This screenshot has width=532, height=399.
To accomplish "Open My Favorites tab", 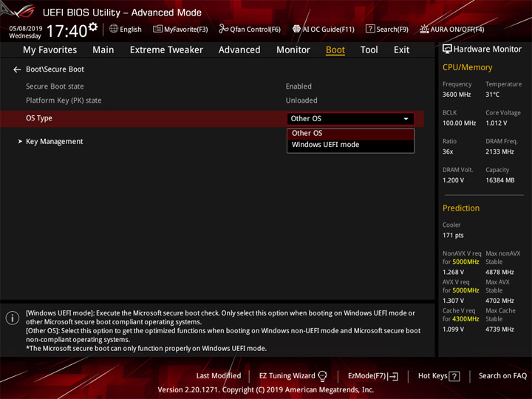I will [x=50, y=50].
